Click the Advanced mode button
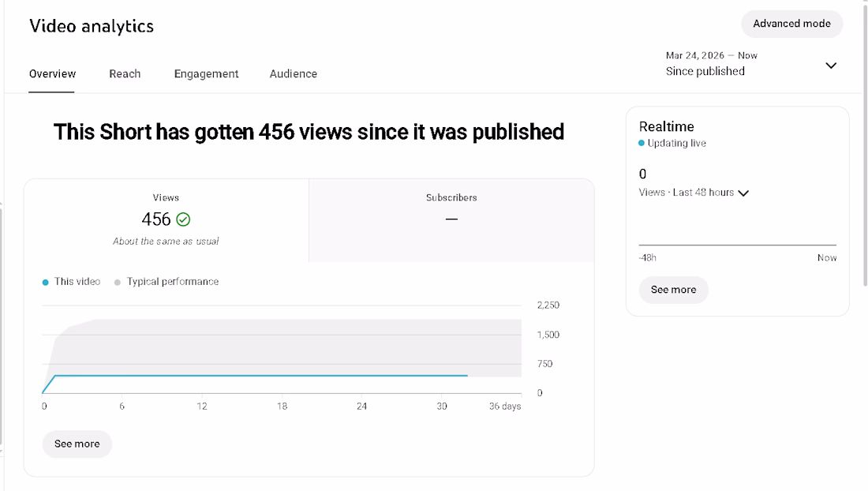868x491 pixels. 791,24
